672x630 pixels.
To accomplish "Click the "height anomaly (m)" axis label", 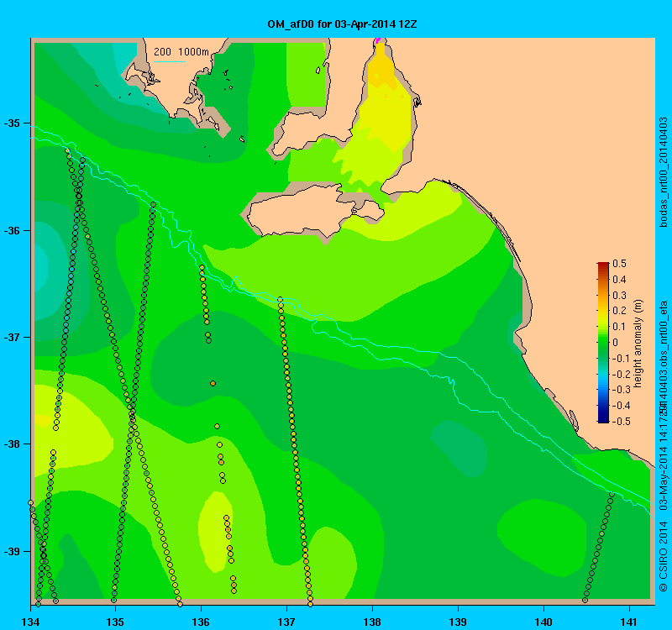I will [x=638, y=344].
